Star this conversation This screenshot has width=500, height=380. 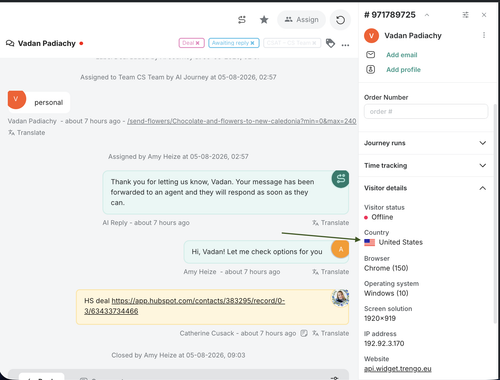click(x=264, y=20)
